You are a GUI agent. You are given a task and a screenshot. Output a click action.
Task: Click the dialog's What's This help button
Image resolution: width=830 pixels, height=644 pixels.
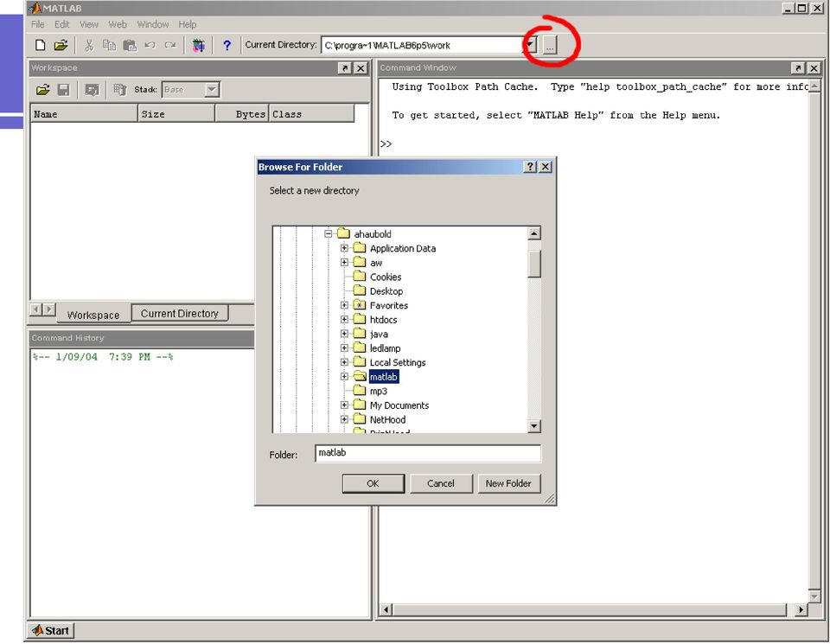(530, 167)
